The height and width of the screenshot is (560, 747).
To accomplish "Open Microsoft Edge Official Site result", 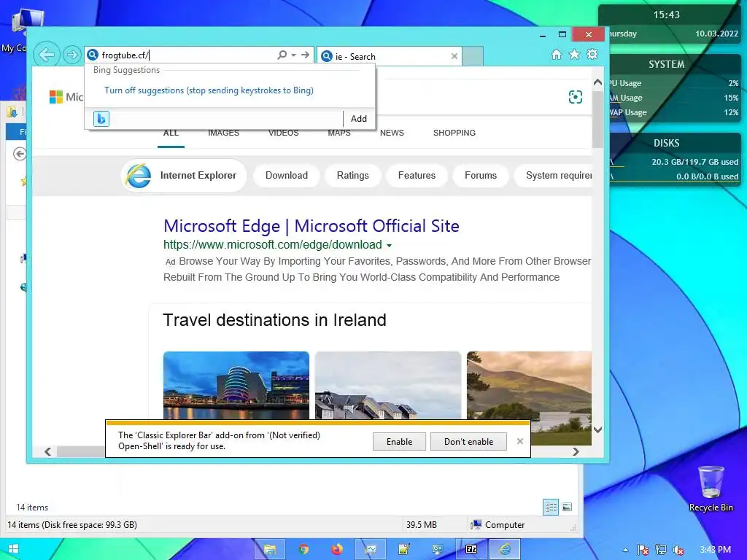I will pos(311,226).
